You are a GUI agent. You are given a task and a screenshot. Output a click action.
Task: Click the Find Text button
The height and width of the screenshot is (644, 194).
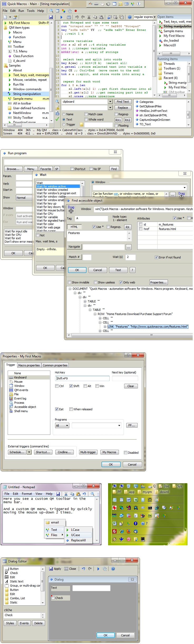(123, 102)
